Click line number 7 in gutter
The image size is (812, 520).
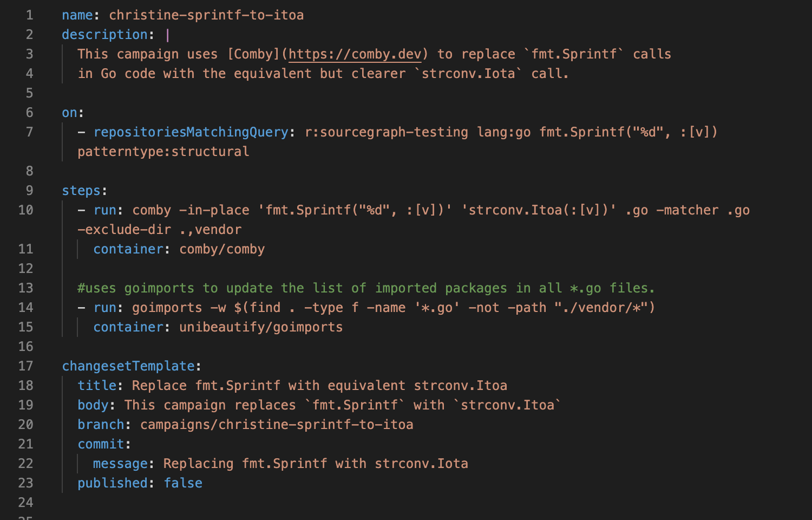29,132
